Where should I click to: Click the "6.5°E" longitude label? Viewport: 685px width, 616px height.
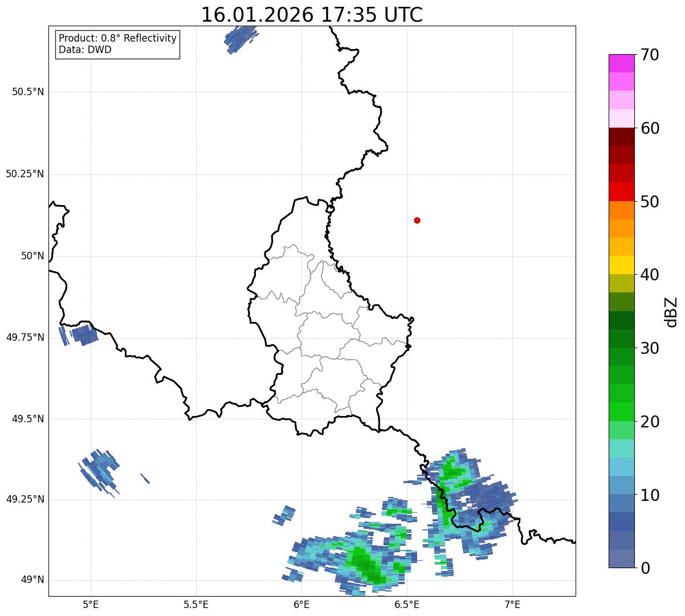click(407, 605)
